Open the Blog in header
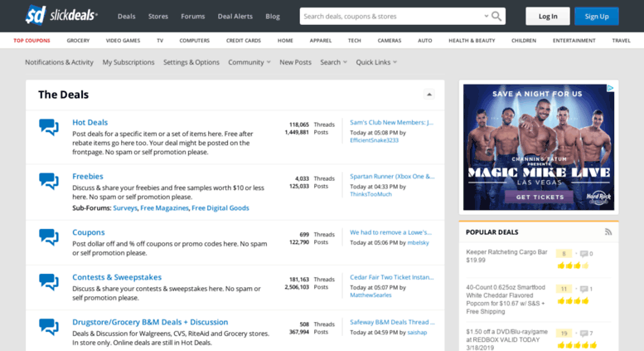The image size is (644, 351). click(x=273, y=17)
